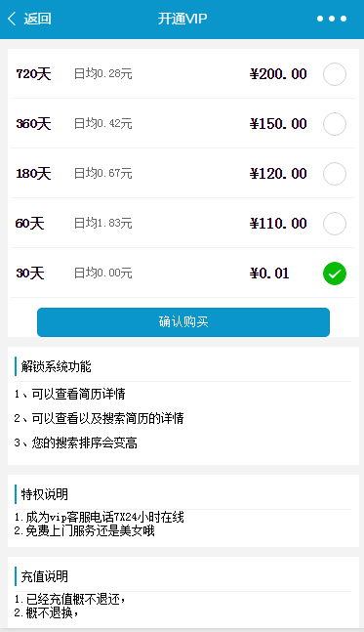
Task: Click the green checkmark on 30天 plan
Action: [335, 274]
